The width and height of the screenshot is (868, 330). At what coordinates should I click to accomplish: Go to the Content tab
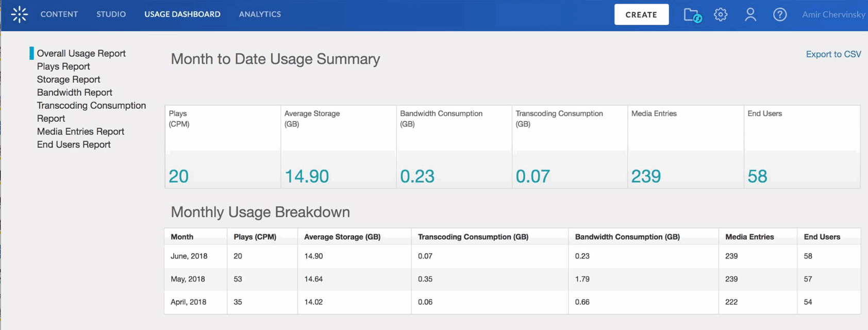(x=59, y=14)
